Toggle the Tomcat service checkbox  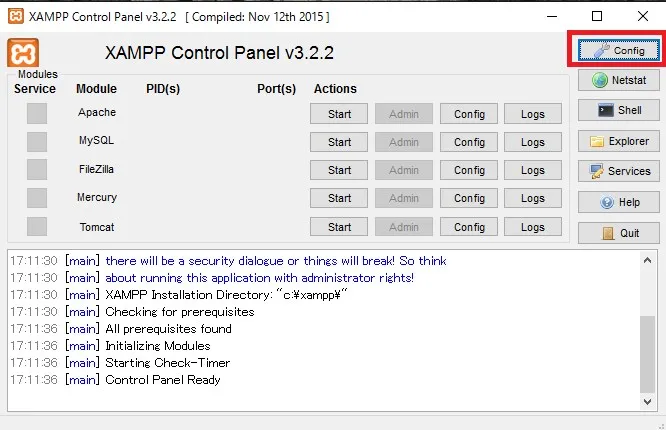click(37, 227)
